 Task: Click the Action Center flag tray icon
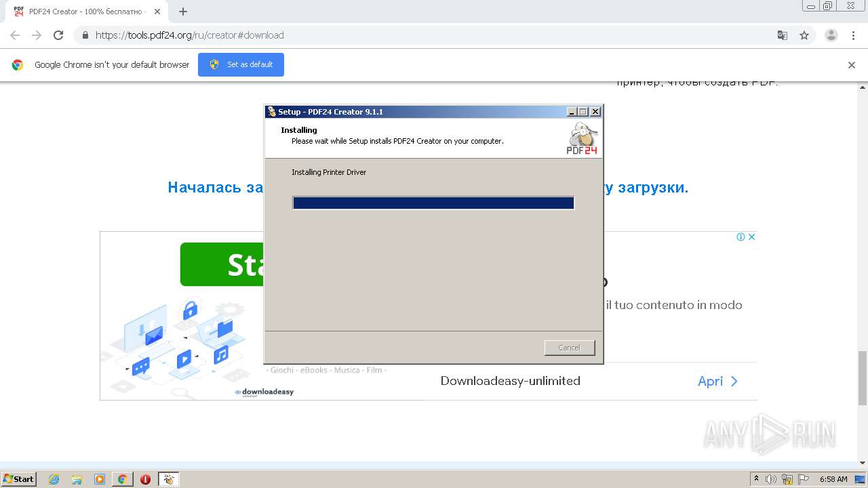coord(804,479)
